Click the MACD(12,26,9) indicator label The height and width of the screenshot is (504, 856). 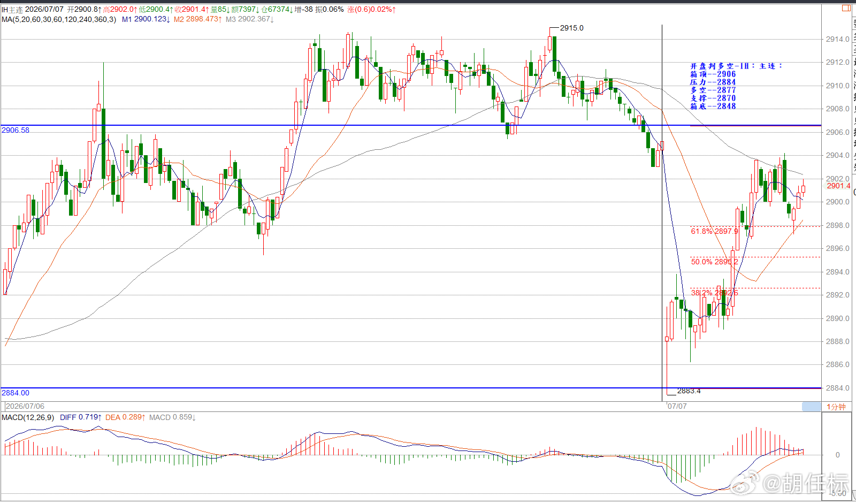[x=28, y=417]
